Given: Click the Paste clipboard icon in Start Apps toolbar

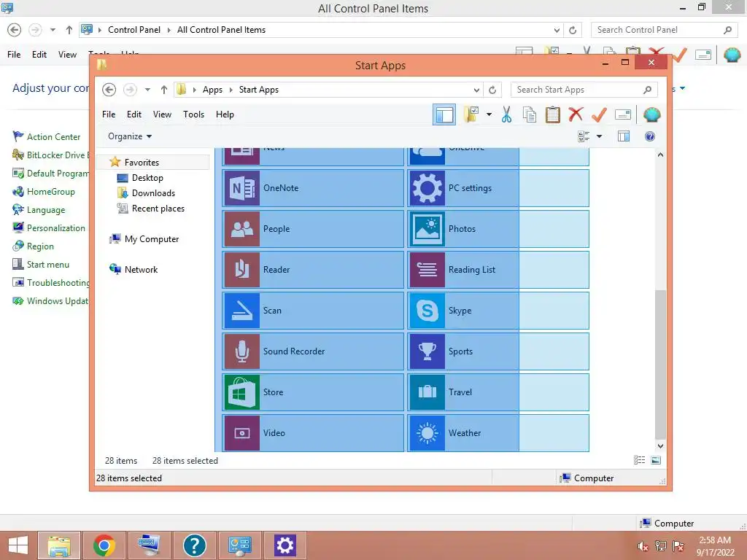Looking at the screenshot, I should (553, 114).
